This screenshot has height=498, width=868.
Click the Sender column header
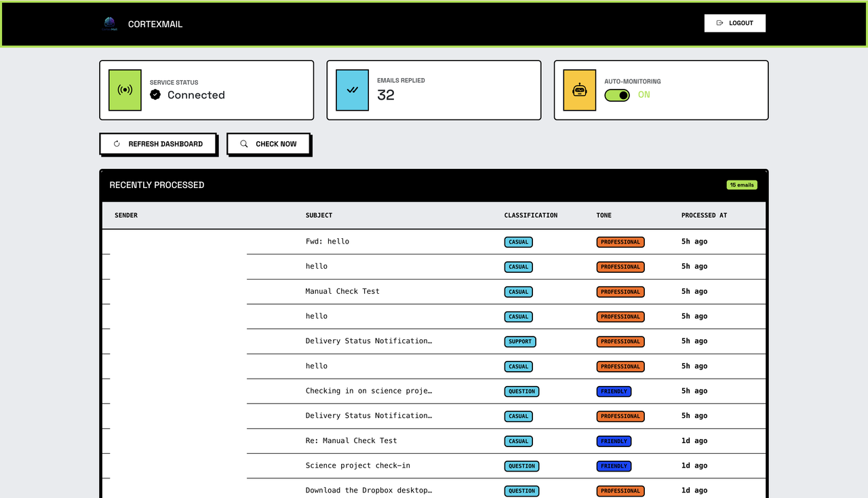coord(126,215)
